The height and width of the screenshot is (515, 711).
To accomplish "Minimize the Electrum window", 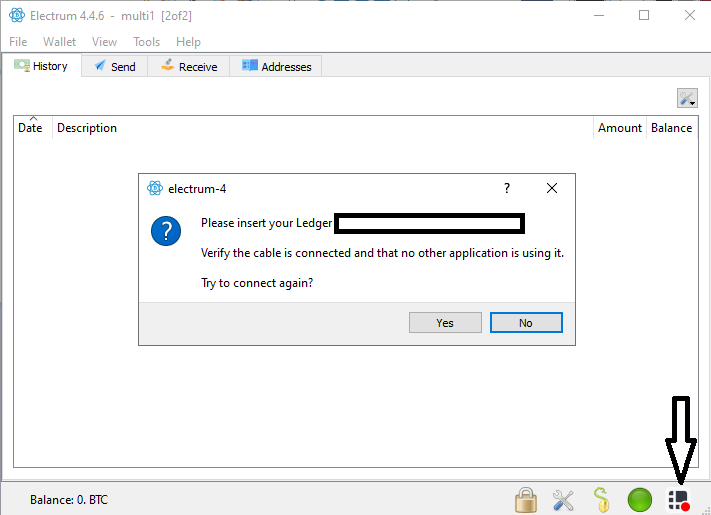I will click(599, 15).
